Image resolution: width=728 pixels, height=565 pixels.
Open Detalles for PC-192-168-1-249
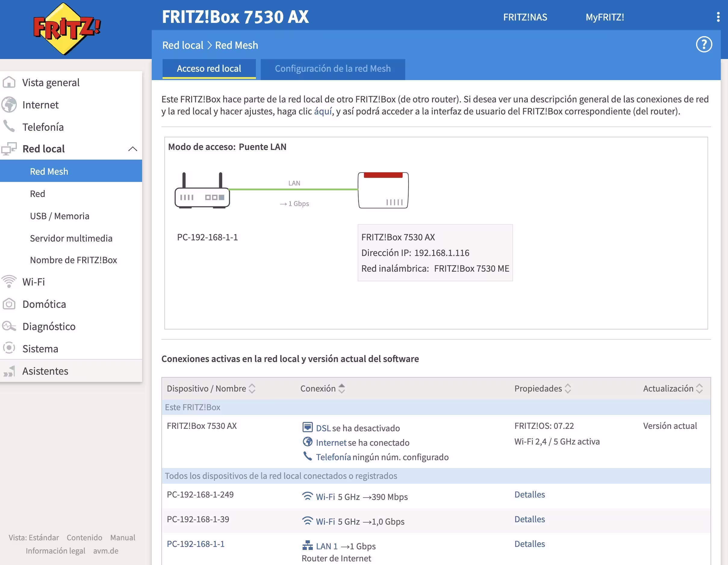click(x=529, y=494)
